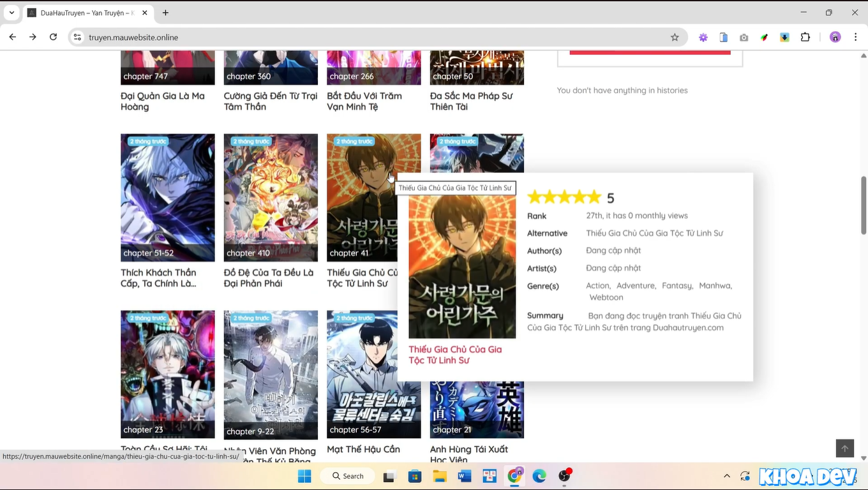
Task: Click the Fantasy genre tag
Action: 677,286
